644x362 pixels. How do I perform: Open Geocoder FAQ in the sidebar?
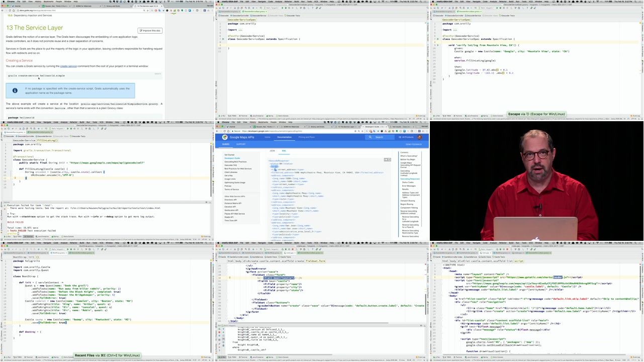tap(231, 165)
